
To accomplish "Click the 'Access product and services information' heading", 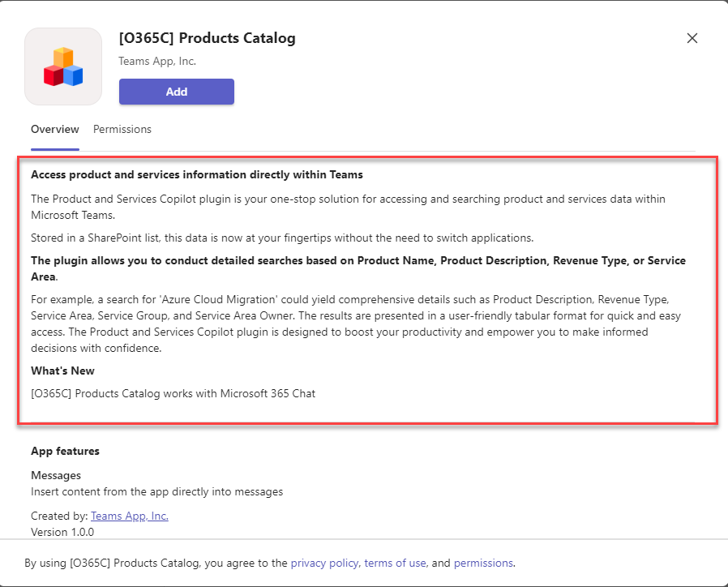I will click(197, 174).
